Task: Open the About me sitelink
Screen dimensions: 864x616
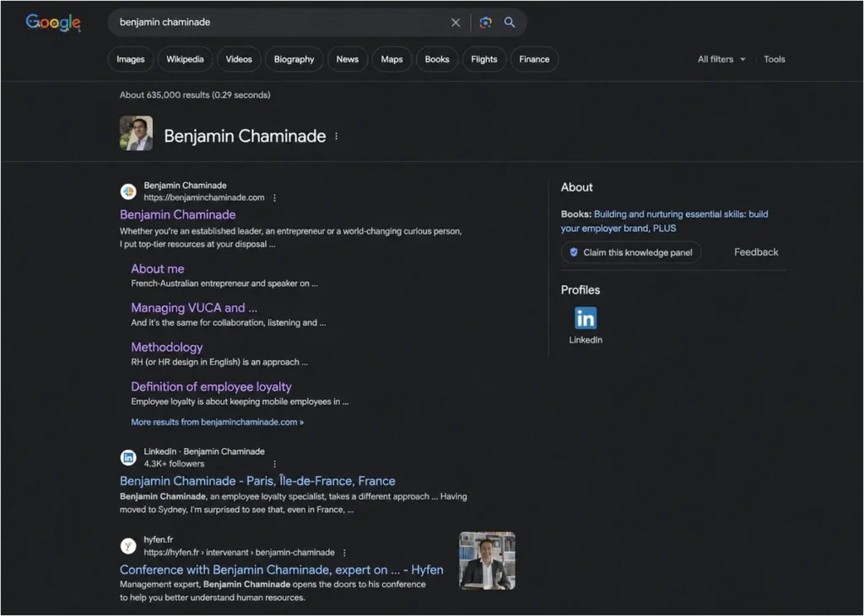Action: [158, 269]
